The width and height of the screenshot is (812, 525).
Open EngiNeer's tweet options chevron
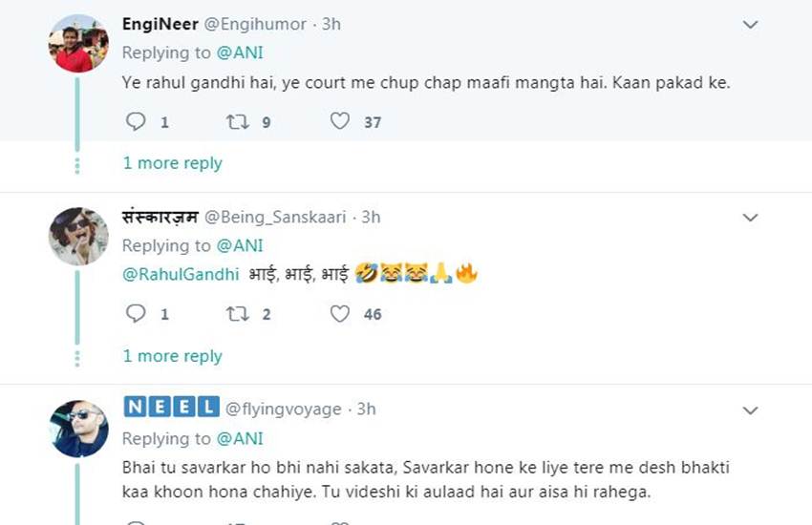(751, 25)
